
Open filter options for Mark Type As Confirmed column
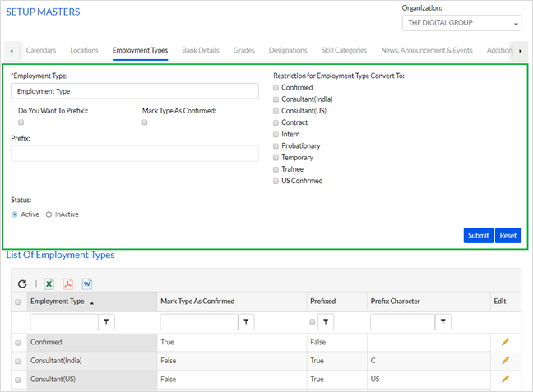point(246,321)
